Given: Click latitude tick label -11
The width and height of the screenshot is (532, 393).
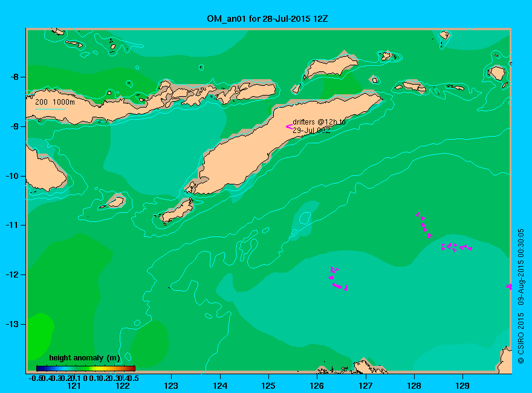Looking at the screenshot, I should tap(12, 225).
